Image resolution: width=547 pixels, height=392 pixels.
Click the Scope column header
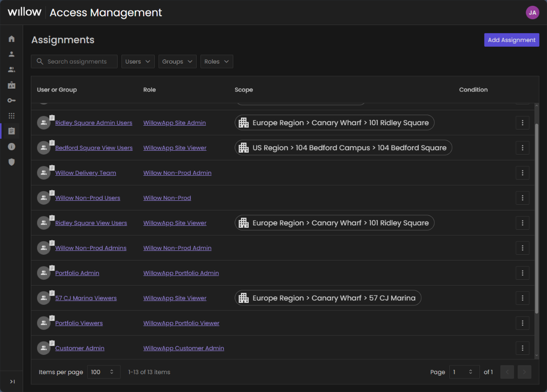click(x=243, y=90)
